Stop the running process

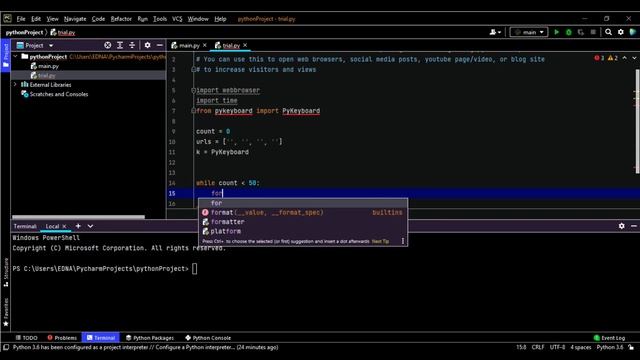click(x=593, y=32)
